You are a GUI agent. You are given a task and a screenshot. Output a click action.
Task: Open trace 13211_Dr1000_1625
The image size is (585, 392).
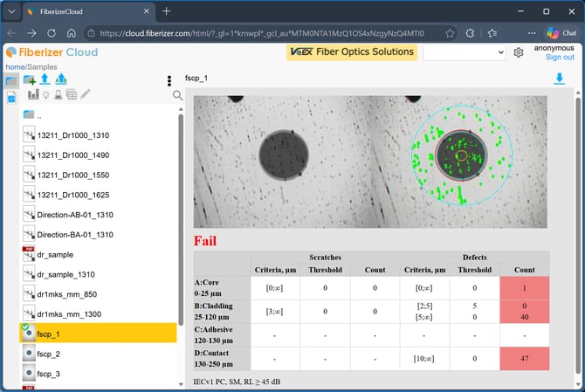[x=99, y=195]
